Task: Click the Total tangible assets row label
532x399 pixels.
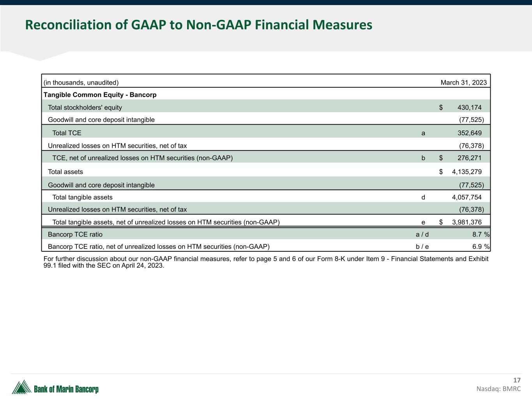Action: tap(82, 197)
